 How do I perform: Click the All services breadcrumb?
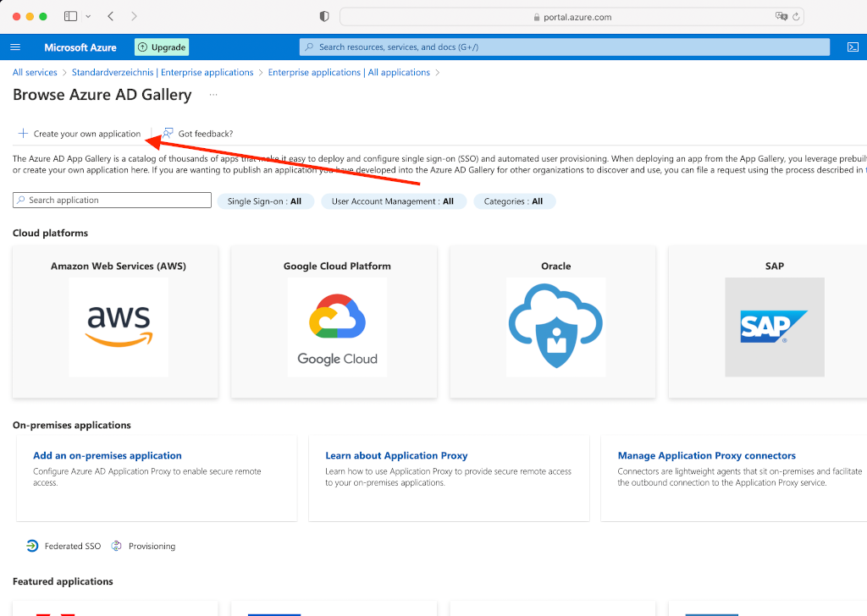tap(35, 73)
